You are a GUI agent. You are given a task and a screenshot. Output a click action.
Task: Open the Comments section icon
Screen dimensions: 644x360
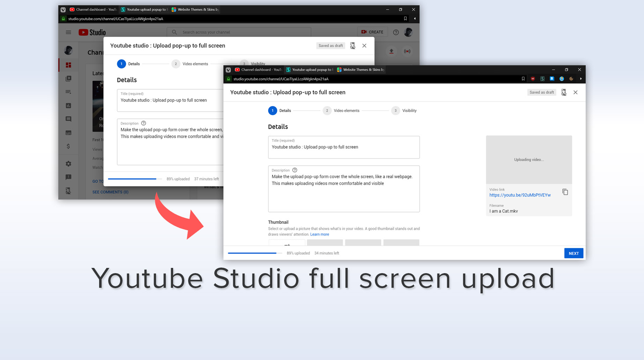click(x=68, y=119)
